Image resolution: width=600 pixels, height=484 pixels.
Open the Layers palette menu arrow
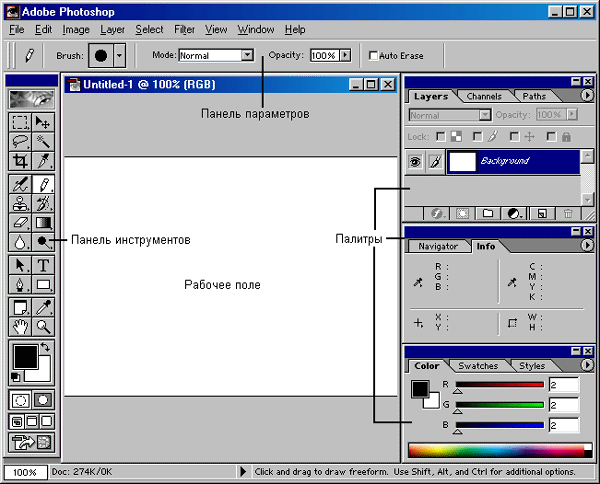click(587, 95)
